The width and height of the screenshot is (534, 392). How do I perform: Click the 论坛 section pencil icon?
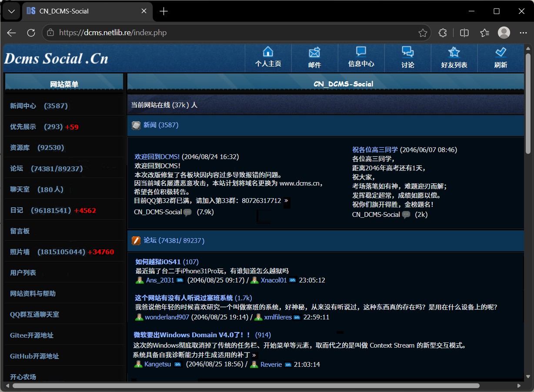[136, 240]
